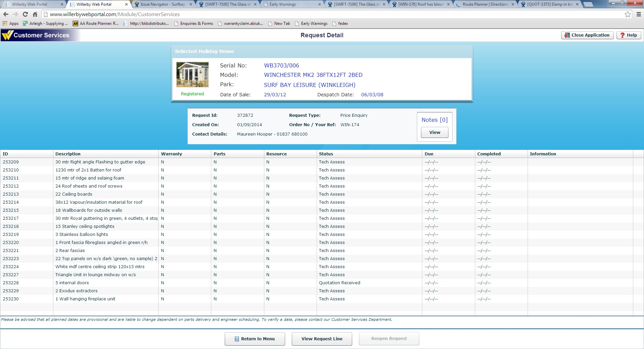Open AA Route Planner bookmark
This screenshot has width=644, height=349.
[96, 23]
